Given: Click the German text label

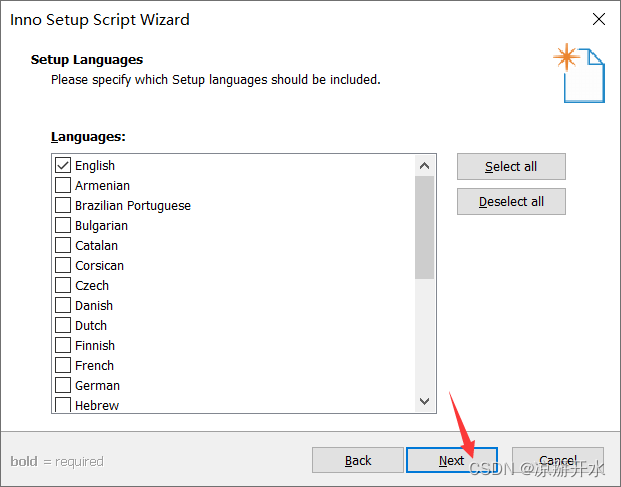Looking at the screenshot, I should (x=97, y=386).
